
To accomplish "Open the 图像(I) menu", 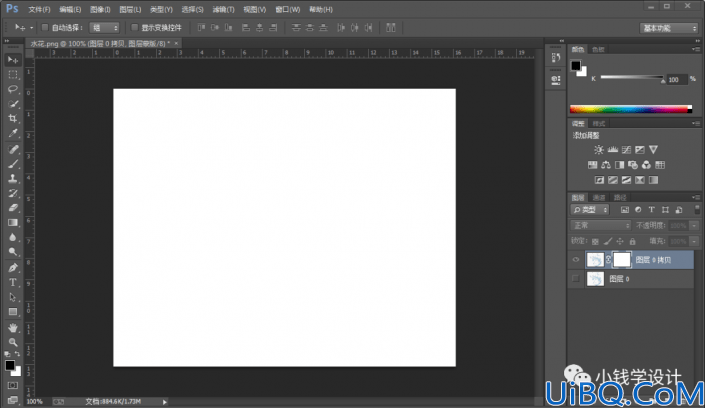I will pyautogui.click(x=100, y=9).
